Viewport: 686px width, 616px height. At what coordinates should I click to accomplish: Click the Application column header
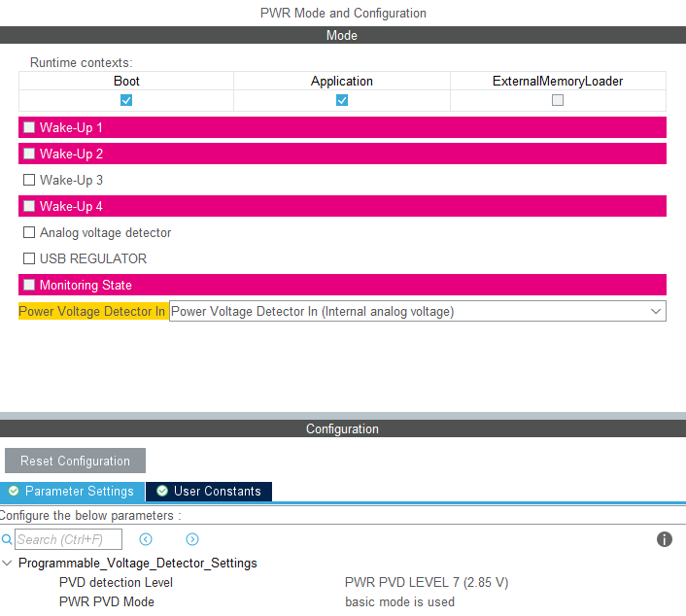[x=342, y=81]
